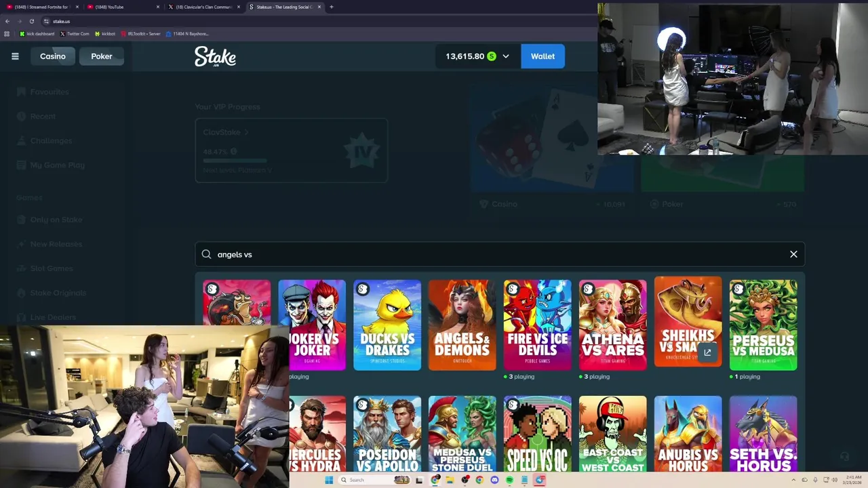Open the kickbot bookmark

point(105,33)
